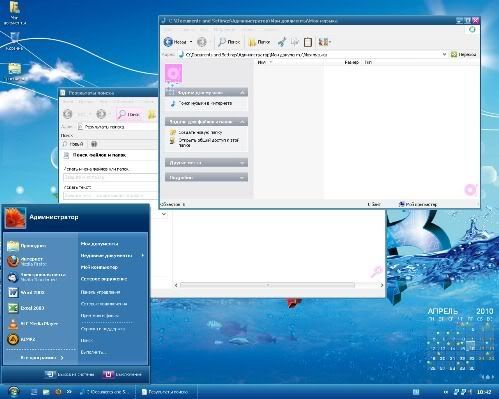
Task: Click the New (Новый) search button
Action: 73,144
